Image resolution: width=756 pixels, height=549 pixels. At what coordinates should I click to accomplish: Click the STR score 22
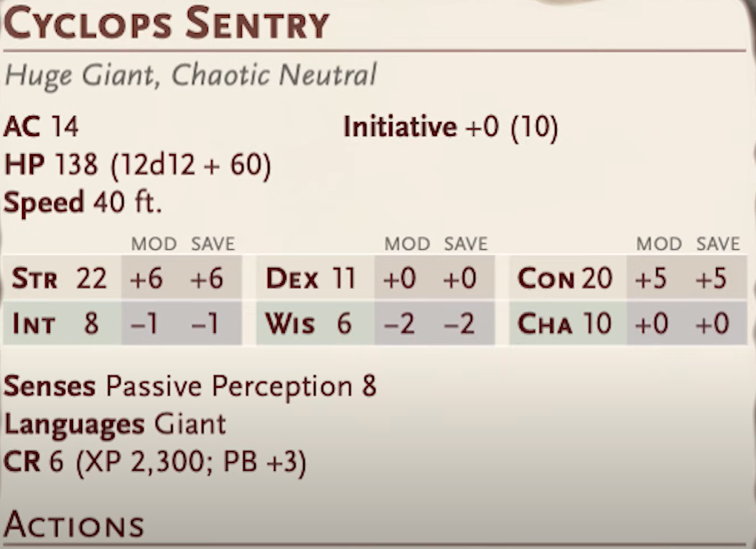92,278
